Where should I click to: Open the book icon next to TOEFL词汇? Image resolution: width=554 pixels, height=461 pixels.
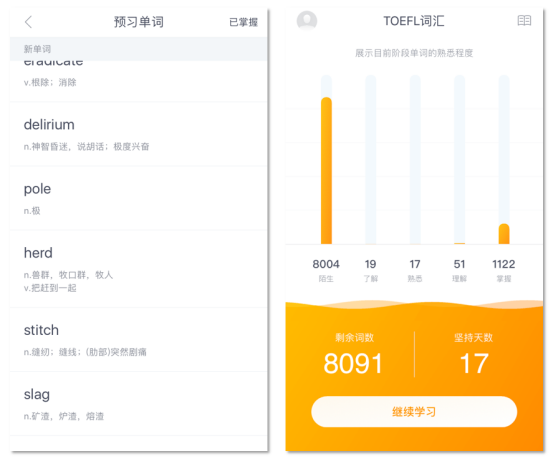pos(524,20)
